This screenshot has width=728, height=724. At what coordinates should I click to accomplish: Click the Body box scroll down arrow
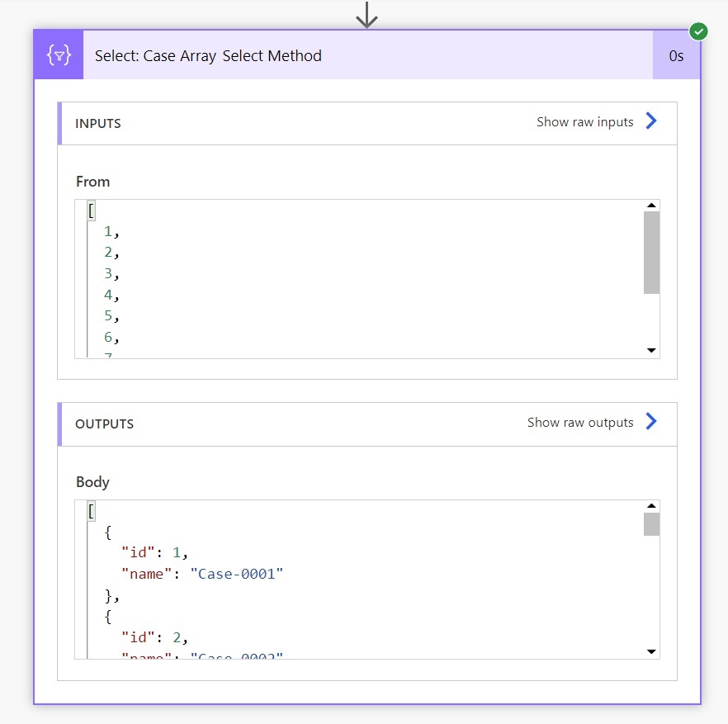coord(651,651)
